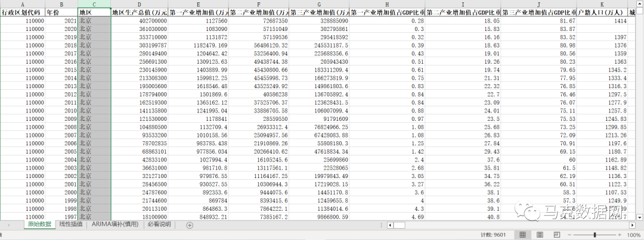Select column K header

click(602, 4)
